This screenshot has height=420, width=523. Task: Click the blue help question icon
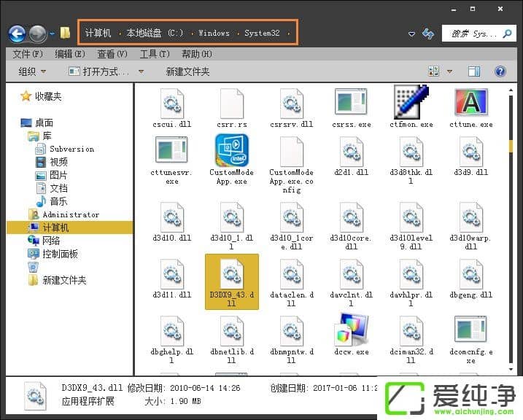point(500,71)
